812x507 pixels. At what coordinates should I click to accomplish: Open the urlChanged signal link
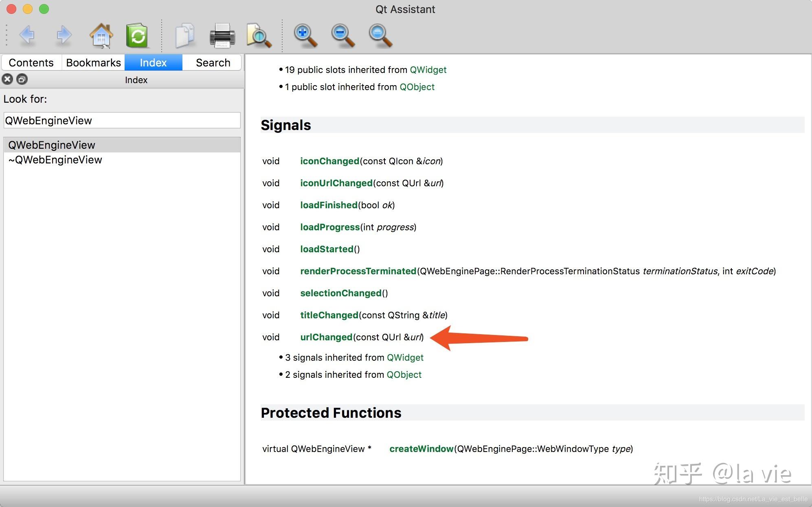[x=326, y=337]
